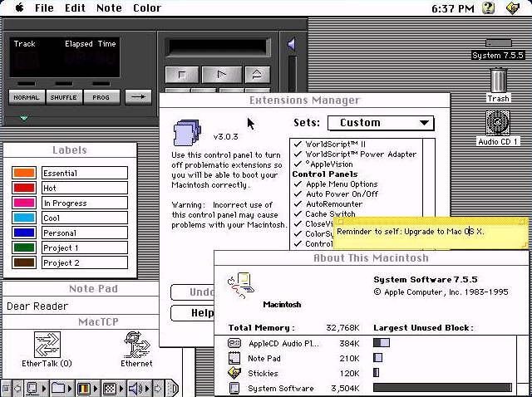Toggle checkmark on the ColorSy… item

[298, 234]
